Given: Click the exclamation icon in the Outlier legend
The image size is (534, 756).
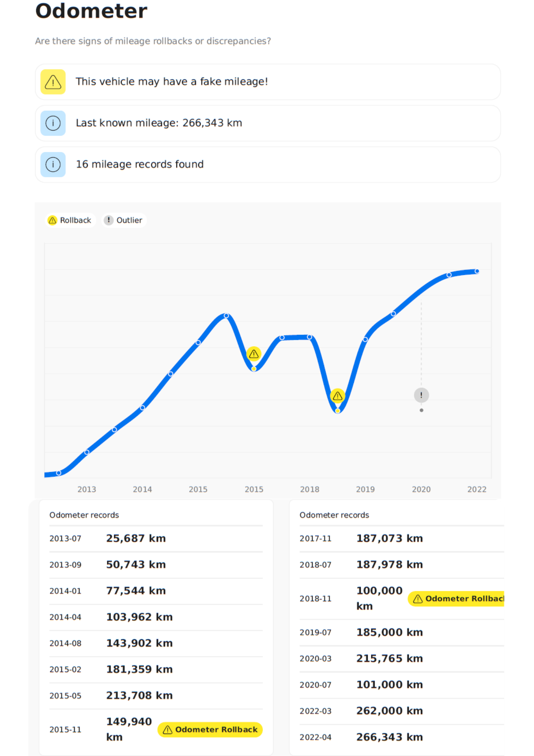Looking at the screenshot, I should pyautogui.click(x=108, y=220).
